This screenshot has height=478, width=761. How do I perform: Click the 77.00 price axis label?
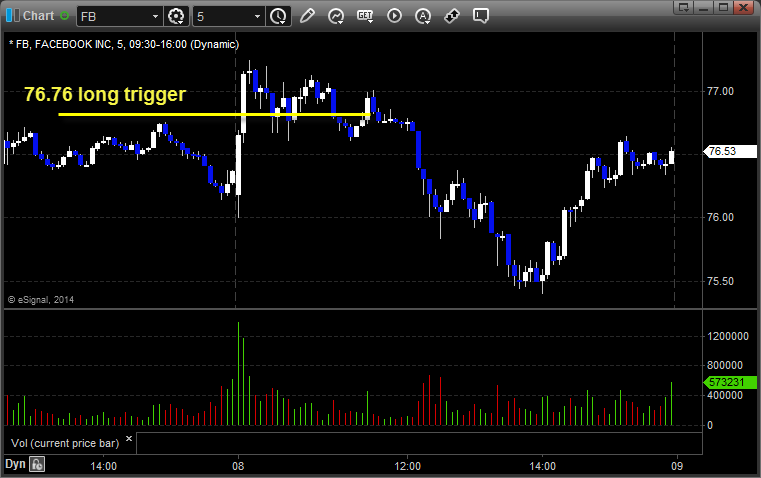coord(720,91)
